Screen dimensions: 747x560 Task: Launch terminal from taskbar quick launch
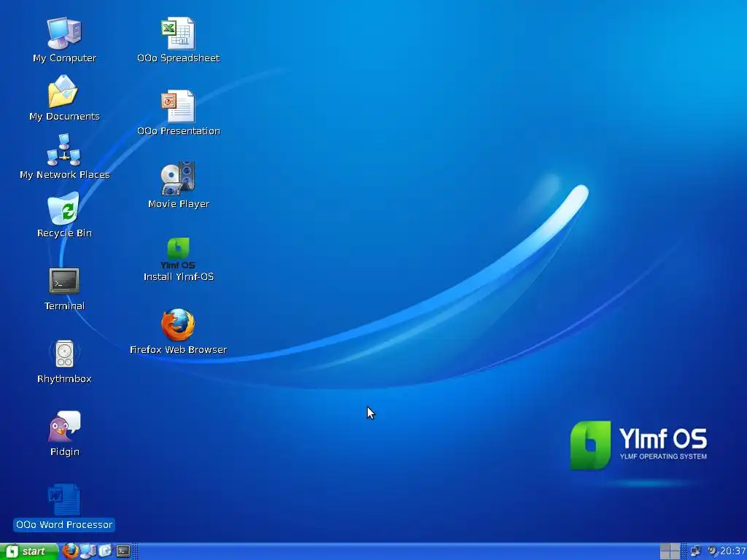(123, 551)
